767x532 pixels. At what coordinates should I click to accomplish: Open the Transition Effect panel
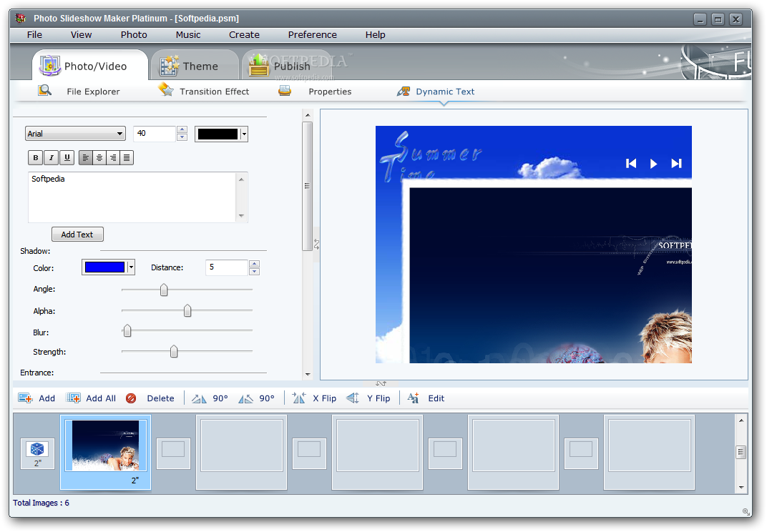pyautogui.click(x=214, y=92)
